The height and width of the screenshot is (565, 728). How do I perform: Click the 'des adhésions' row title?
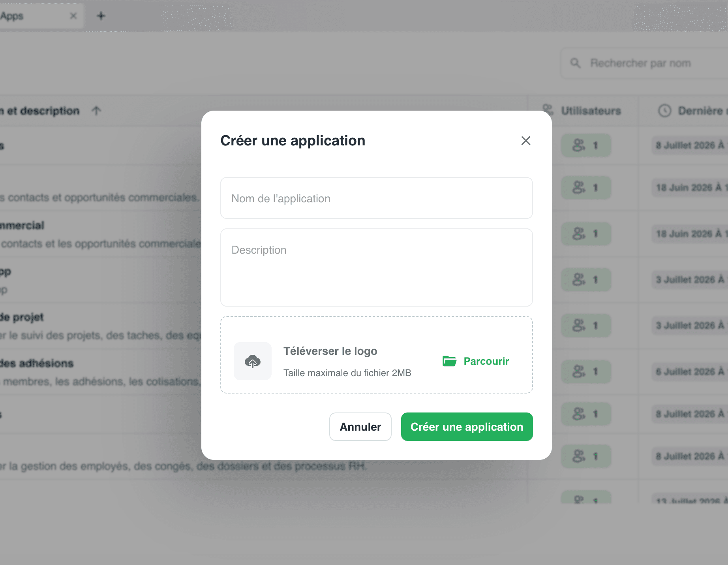tap(37, 363)
